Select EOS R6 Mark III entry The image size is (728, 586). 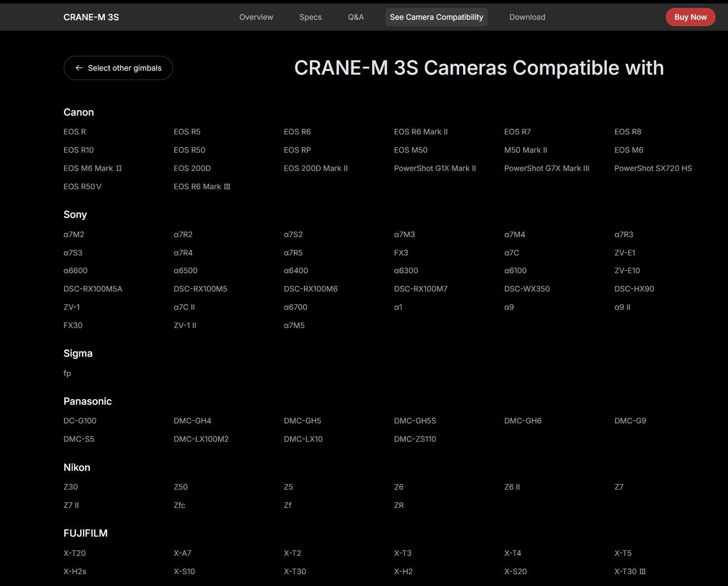tap(202, 186)
